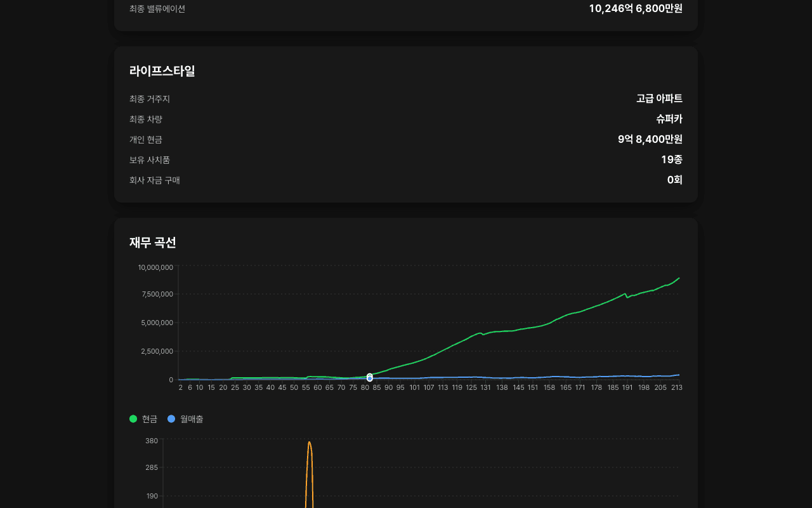The height and width of the screenshot is (508, 812).
Task: Toggle the 월매출 series legend label
Action: click(x=192, y=419)
